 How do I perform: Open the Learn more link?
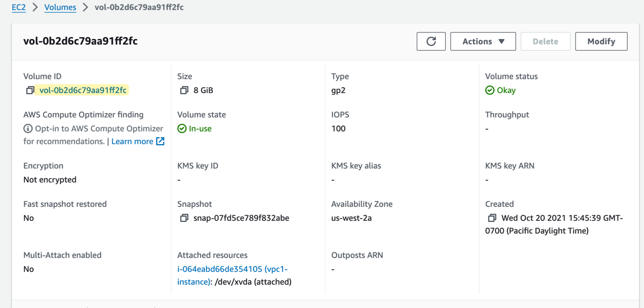(x=133, y=141)
